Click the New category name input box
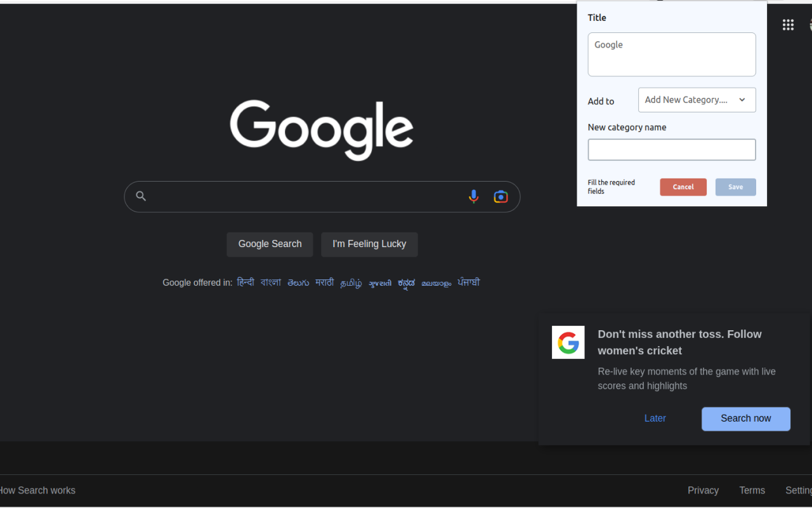 coord(671,149)
